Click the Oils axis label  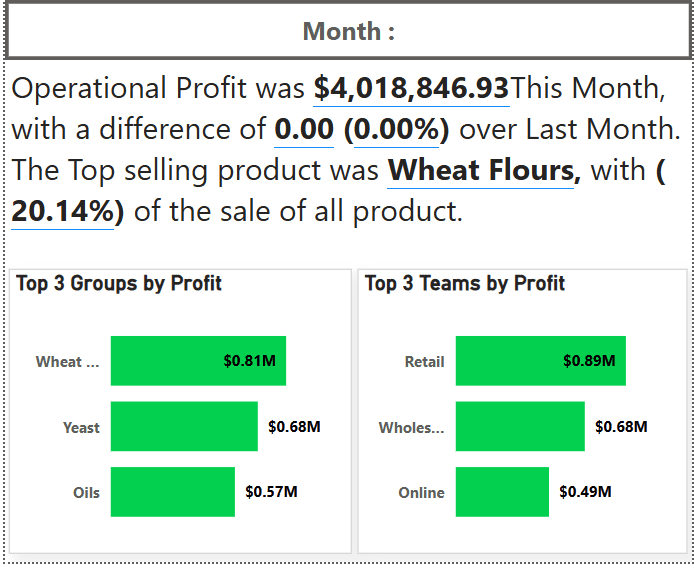[86, 493]
